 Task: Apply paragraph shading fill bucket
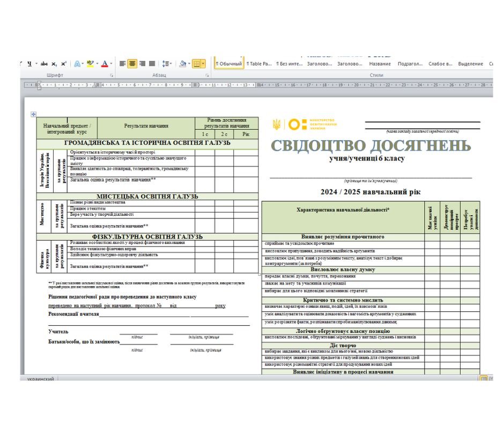tap(183, 64)
